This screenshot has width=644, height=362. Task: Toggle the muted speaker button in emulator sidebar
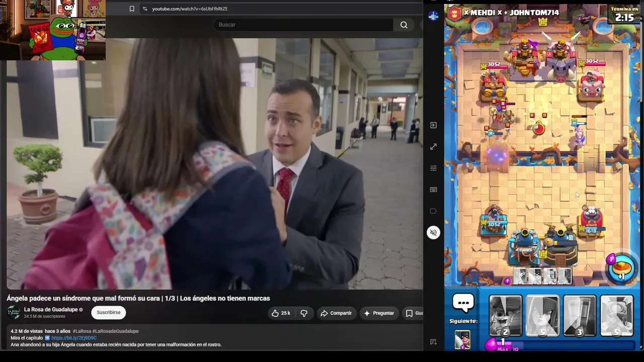(x=433, y=232)
